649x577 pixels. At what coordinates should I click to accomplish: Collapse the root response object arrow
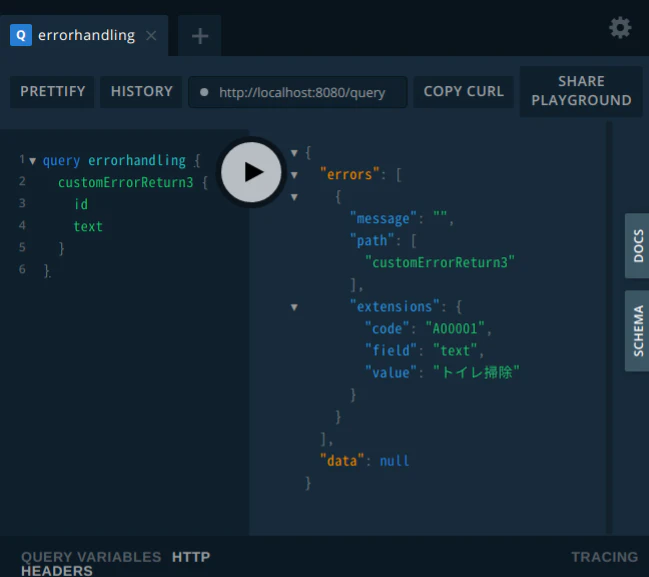pos(294,153)
